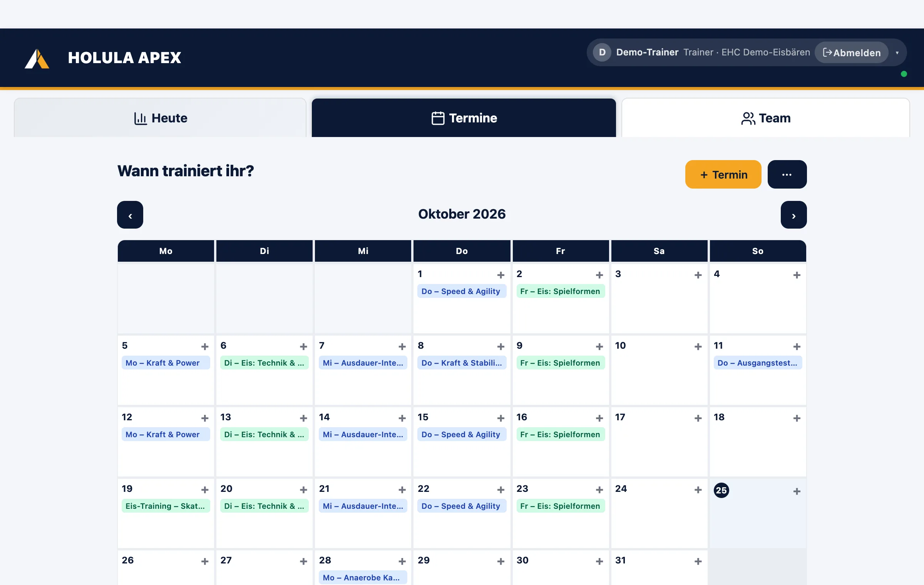Select today's date 25 in calendar
The height and width of the screenshot is (585, 924).
click(x=721, y=490)
